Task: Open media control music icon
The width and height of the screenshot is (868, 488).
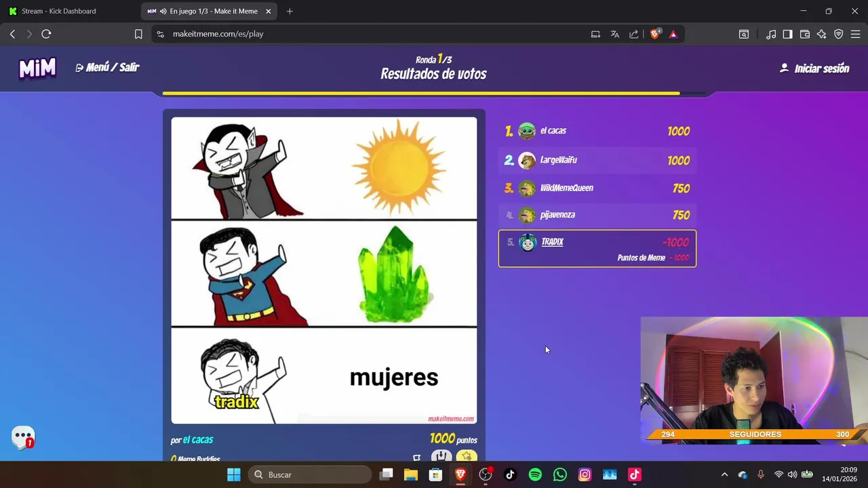Action: pyautogui.click(x=771, y=34)
